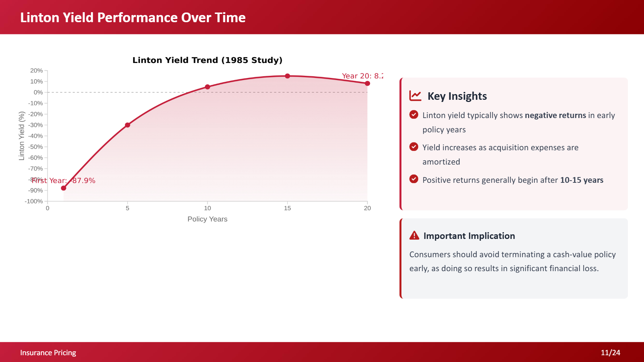Click the '10-15 years' bold text
Viewport: 644px width, 362px height.
coord(582,180)
